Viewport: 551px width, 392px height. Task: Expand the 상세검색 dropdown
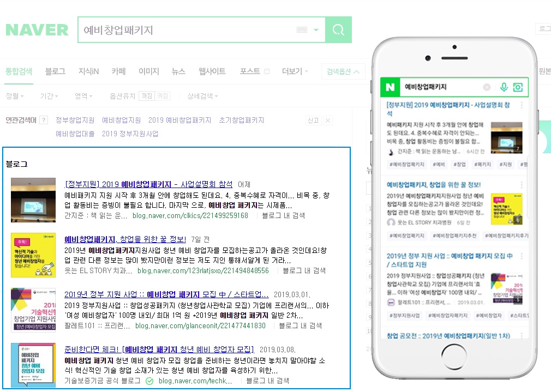click(x=202, y=96)
